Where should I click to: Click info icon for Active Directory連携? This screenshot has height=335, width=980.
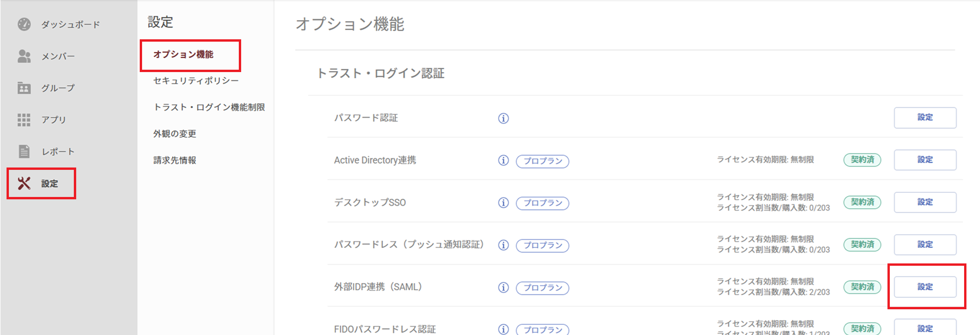503,160
